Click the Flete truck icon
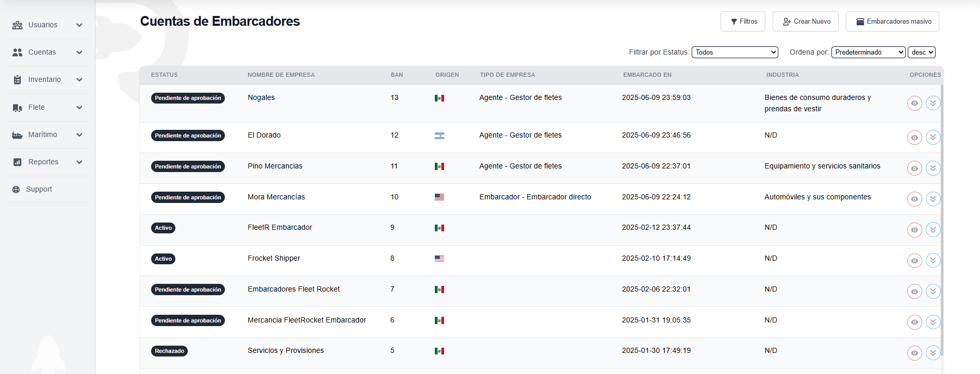 click(x=18, y=108)
